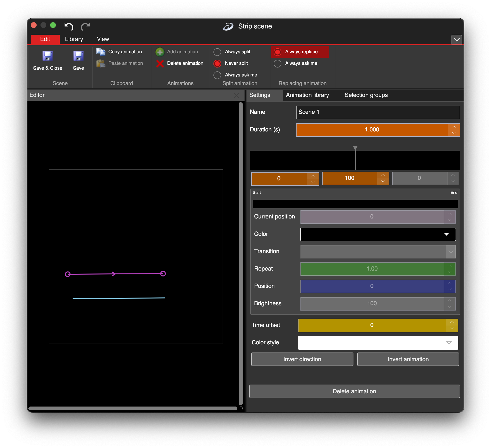Click the Start-End gradient bar
The image size is (491, 448).
tap(355, 204)
